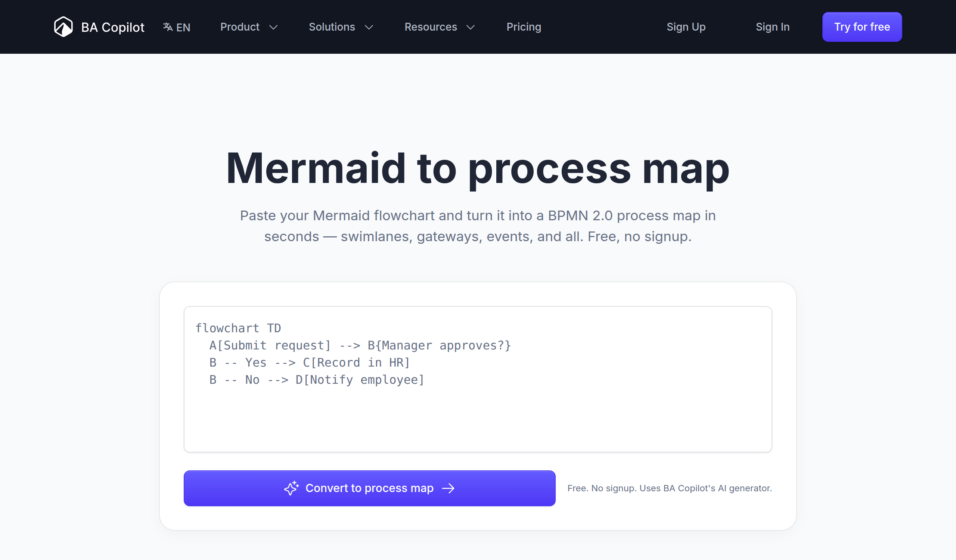Open the Solutions menu
The width and height of the screenshot is (956, 560).
(341, 27)
